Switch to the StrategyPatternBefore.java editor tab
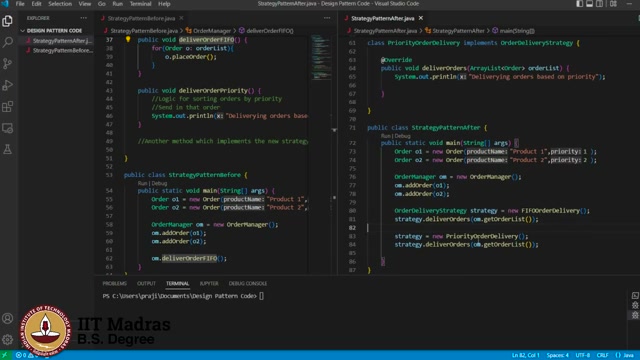The height and width of the screenshot is (360, 640). coord(141,18)
